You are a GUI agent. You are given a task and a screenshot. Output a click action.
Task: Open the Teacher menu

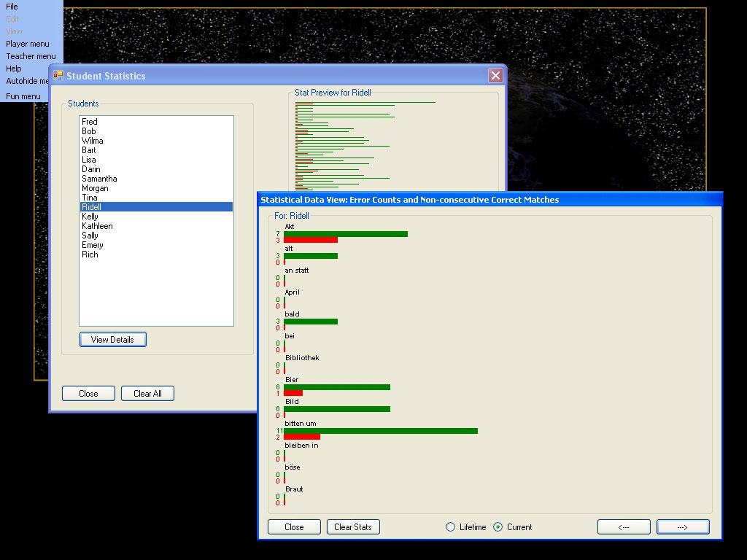[31, 56]
